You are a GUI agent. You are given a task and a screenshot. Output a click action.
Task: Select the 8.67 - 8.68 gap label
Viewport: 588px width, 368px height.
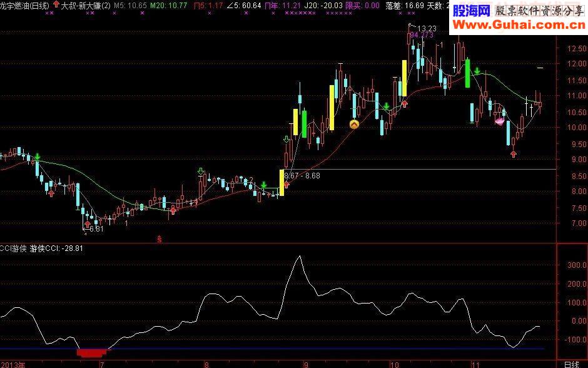(302, 176)
